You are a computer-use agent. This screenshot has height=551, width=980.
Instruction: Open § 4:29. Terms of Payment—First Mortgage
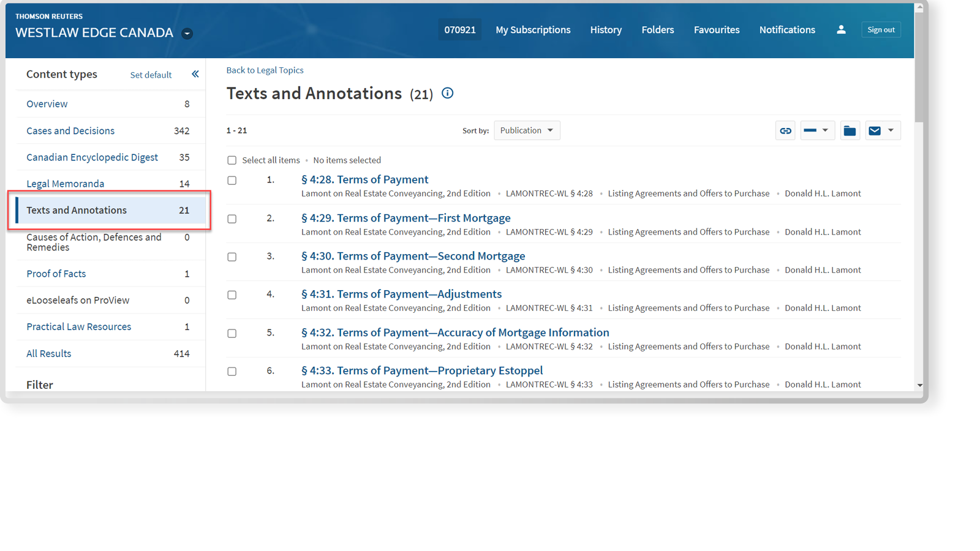click(x=405, y=218)
